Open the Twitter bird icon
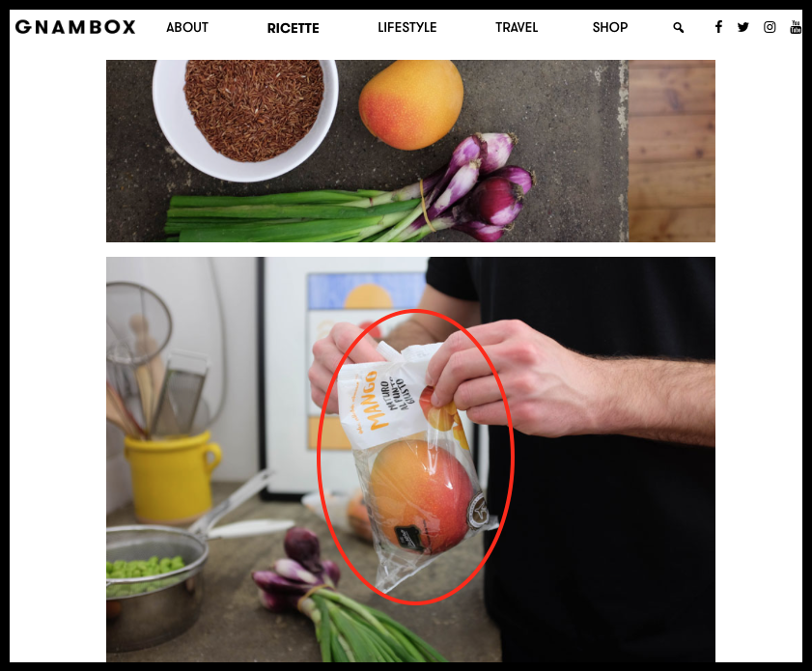 (x=743, y=27)
